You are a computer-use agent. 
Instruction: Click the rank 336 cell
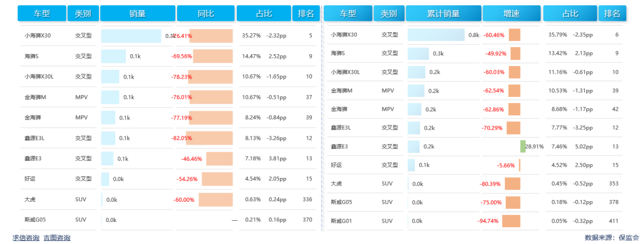click(x=308, y=199)
